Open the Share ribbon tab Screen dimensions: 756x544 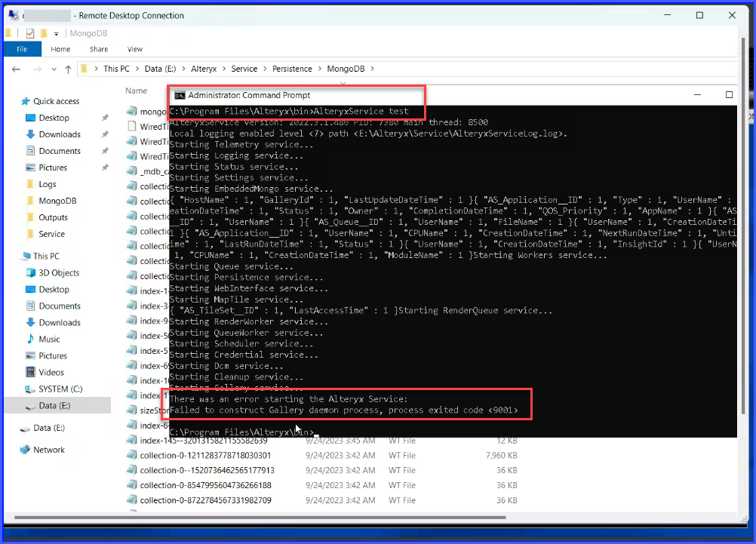[x=99, y=49]
